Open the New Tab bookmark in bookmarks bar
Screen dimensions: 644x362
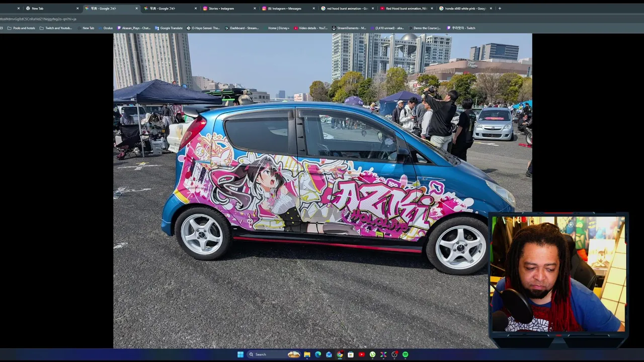(x=86, y=28)
